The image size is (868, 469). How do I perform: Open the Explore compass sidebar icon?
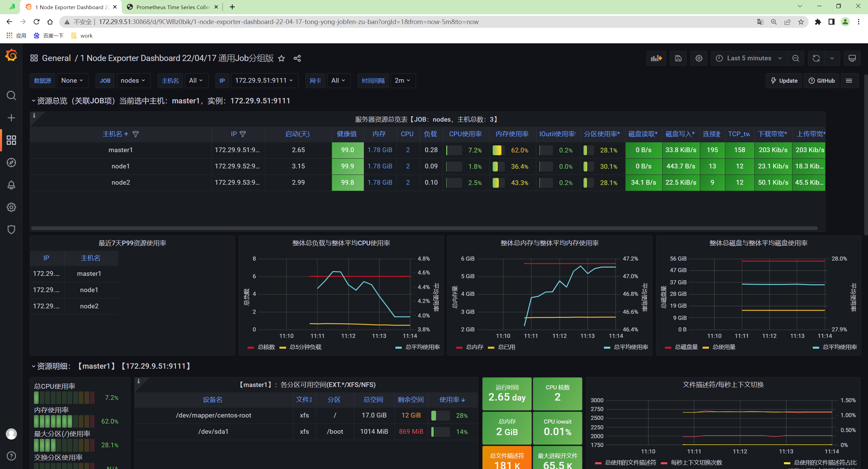[11, 162]
